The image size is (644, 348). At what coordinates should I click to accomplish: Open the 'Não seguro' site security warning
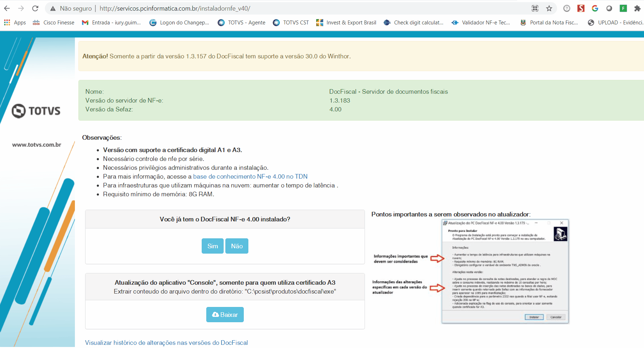[x=71, y=8]
